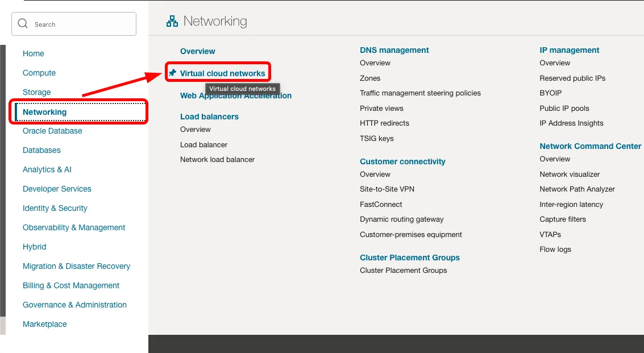Open Traffic management steering policies
Screen dimensions: 644x353
[x=420, y=93]
